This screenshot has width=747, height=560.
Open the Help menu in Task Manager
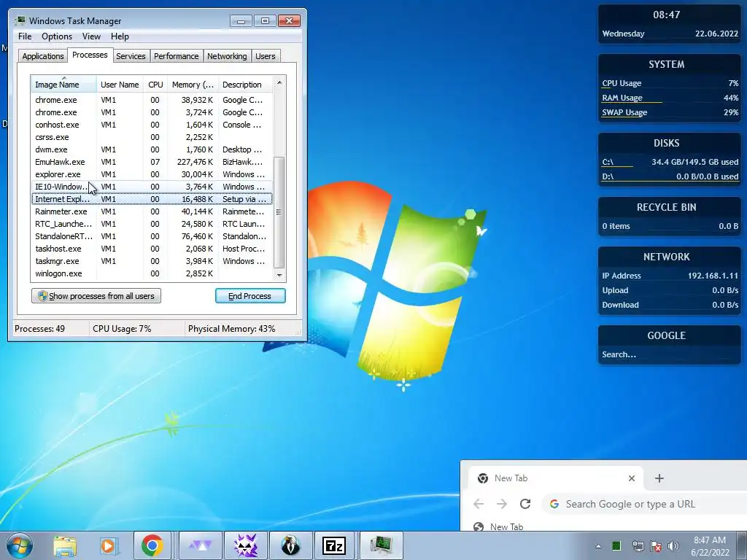point(120,36)
